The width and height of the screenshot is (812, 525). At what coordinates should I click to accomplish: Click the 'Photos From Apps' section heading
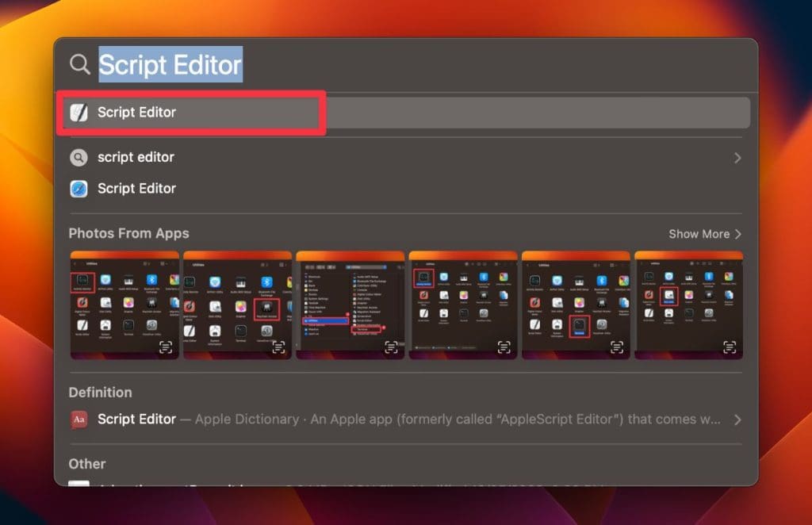click(129, 233)
